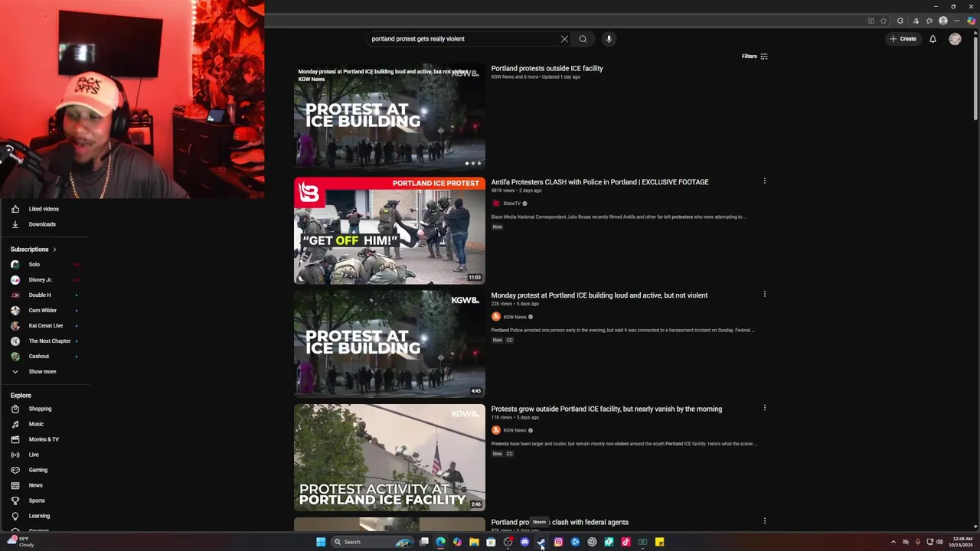Click the vertical page scrollbar
Image resolution: width=980 pixels, height=551 pixels.
click(x=975, y=80)
